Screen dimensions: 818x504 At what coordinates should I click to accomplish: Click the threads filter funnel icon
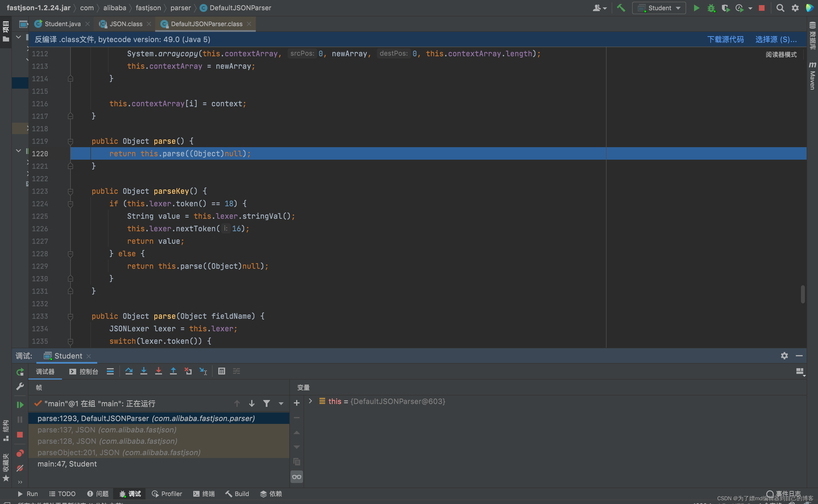pyautogui.click(x=266, y=404)
